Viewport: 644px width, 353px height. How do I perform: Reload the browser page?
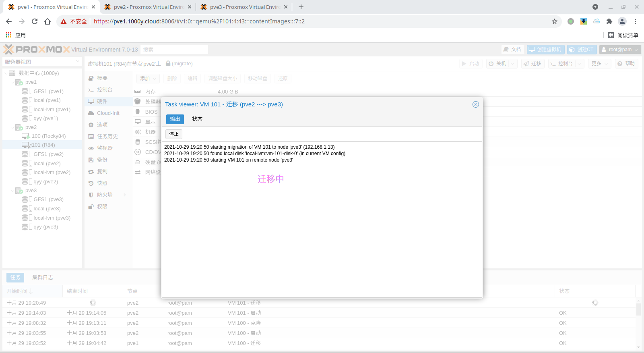click(35, 21)
